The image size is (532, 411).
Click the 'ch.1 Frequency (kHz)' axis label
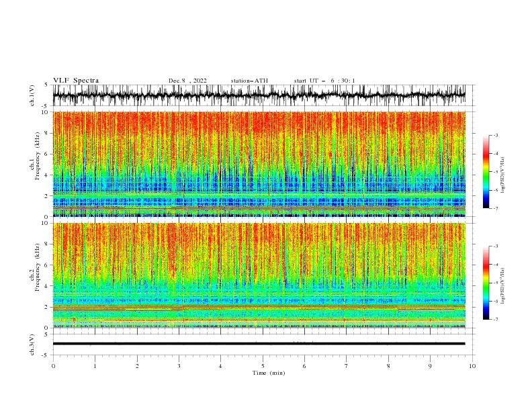coord(35,156)
